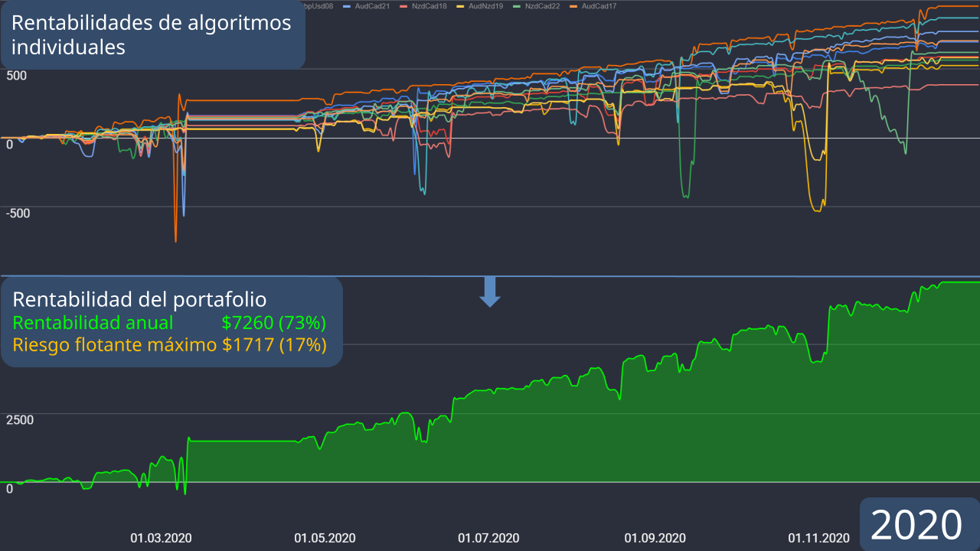
Task: Click the 01.07.2020 date axis label
Action: tap(488, 538)
